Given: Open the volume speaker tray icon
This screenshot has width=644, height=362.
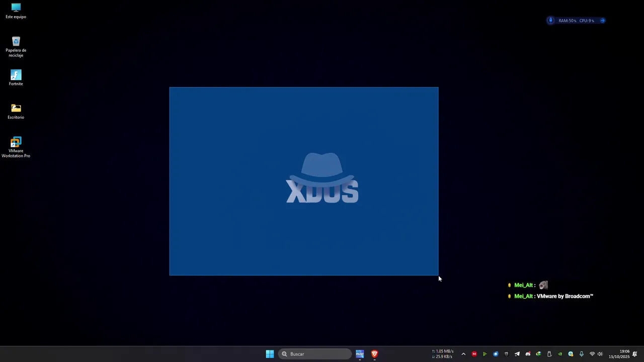Looking at the screenshot, I should click(x=600, y=354).
